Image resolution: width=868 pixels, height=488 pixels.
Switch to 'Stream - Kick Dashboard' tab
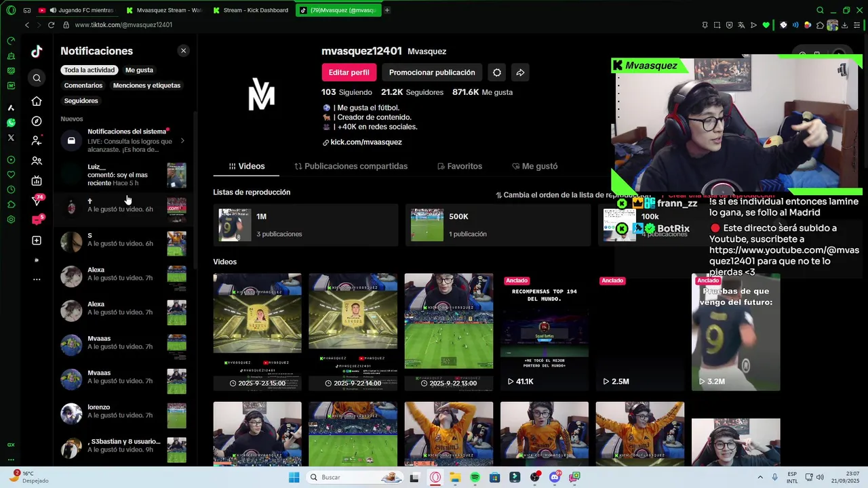click(x=250, y=10)
